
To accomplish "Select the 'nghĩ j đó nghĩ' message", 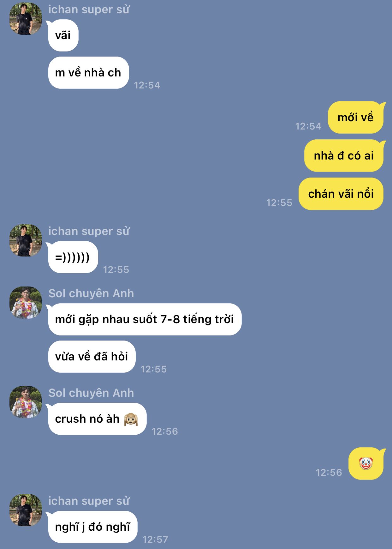I will tap(92, 527).
